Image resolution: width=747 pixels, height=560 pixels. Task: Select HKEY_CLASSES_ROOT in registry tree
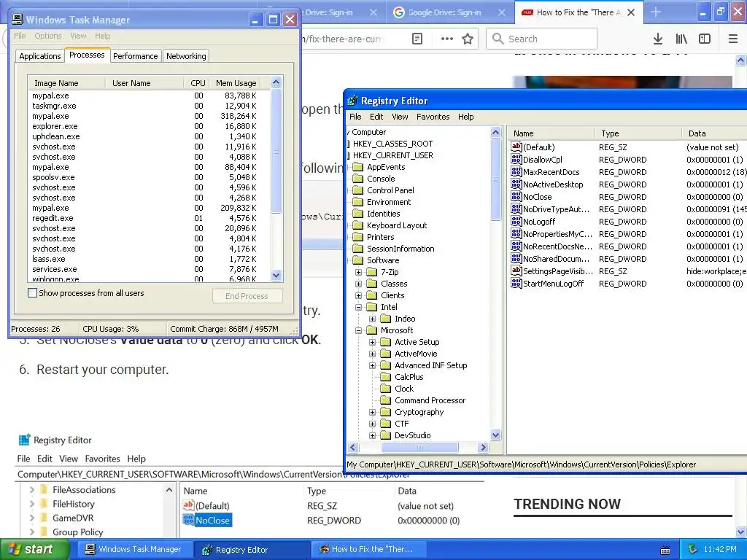(392, 144)
